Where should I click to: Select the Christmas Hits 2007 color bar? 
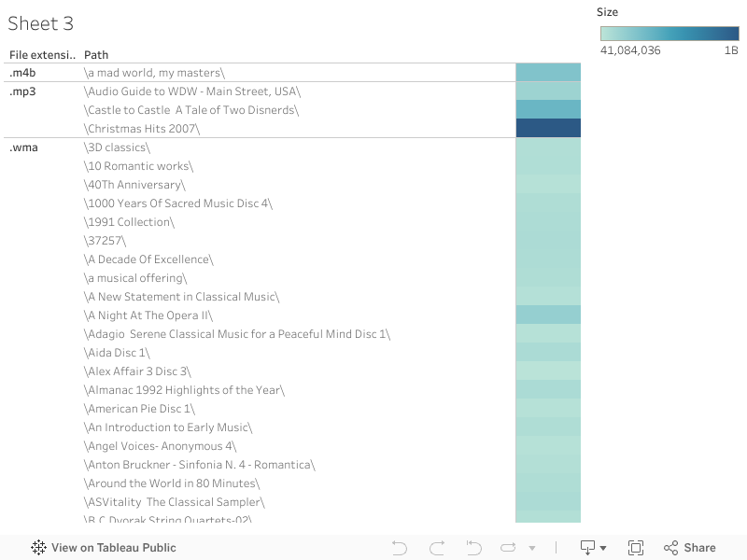pyautogui.click(x=548, y=128)
